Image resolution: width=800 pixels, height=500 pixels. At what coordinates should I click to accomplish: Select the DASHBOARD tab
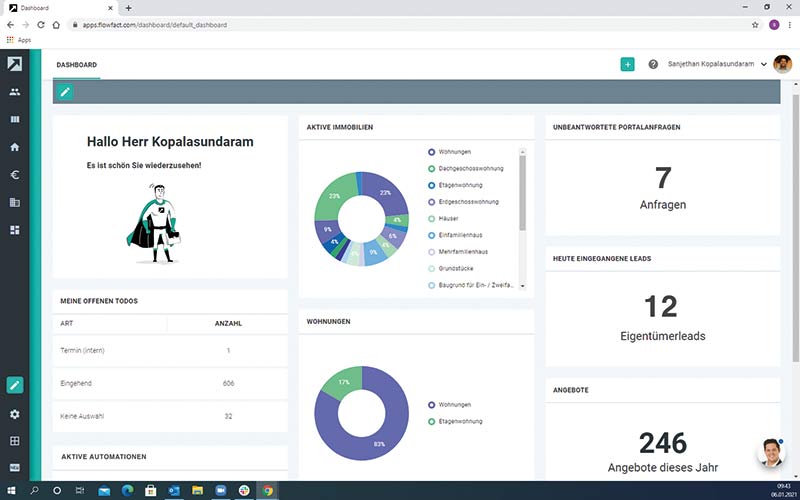tap(77, 65)
